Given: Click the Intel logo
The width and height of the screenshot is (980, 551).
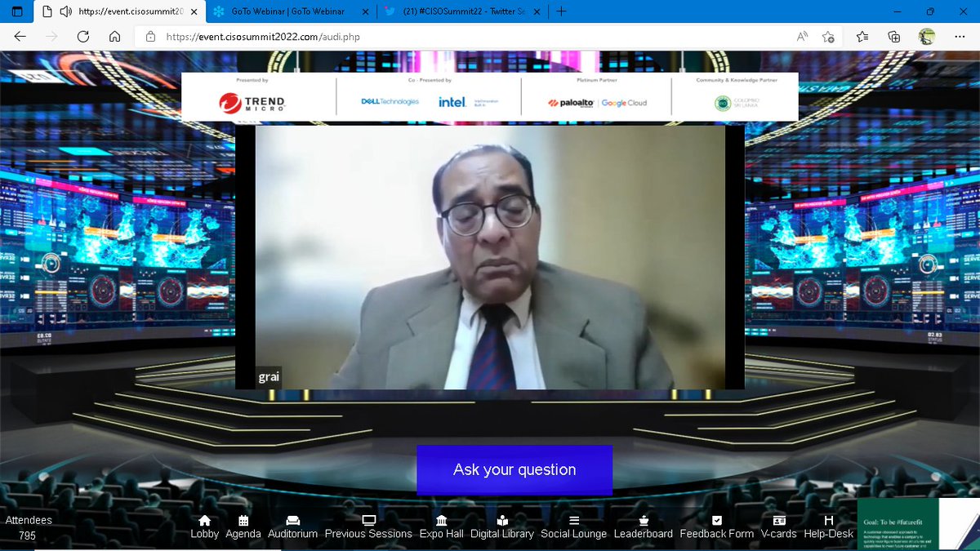Looking at the screenshot, I should (452, 102).
